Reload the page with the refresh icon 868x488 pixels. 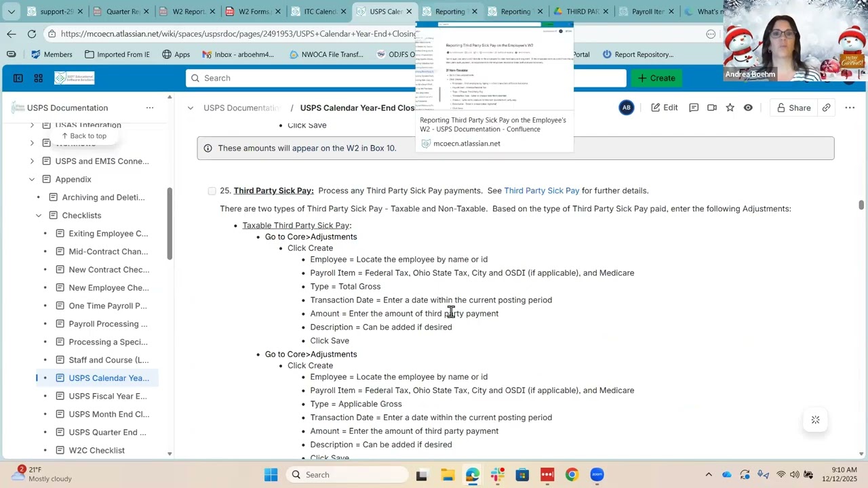[32, 34]
